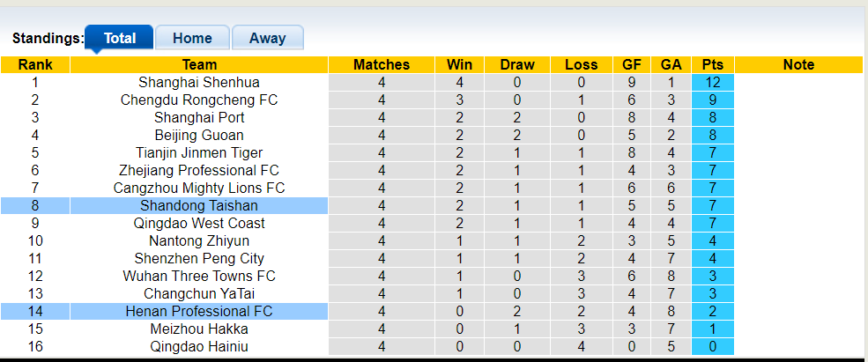
Task: Open Chengdu Rongcheng FC team page
Action: point(199,100)
